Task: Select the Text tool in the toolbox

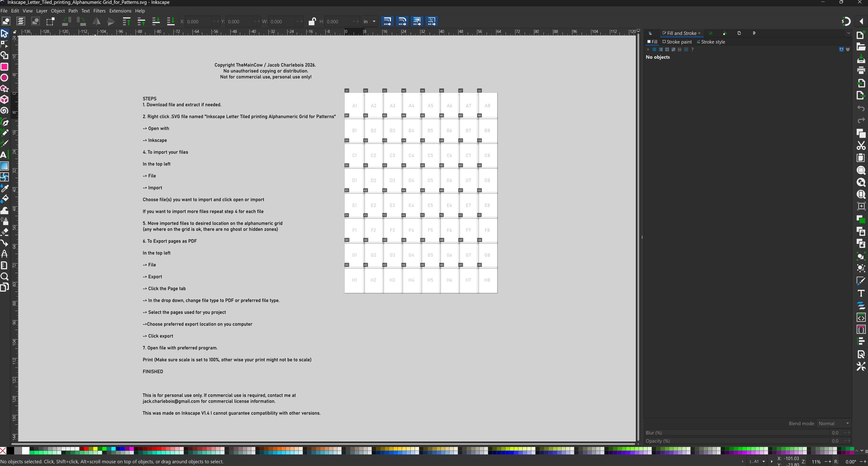Action: pyautogui.click(x=4, y=155)
